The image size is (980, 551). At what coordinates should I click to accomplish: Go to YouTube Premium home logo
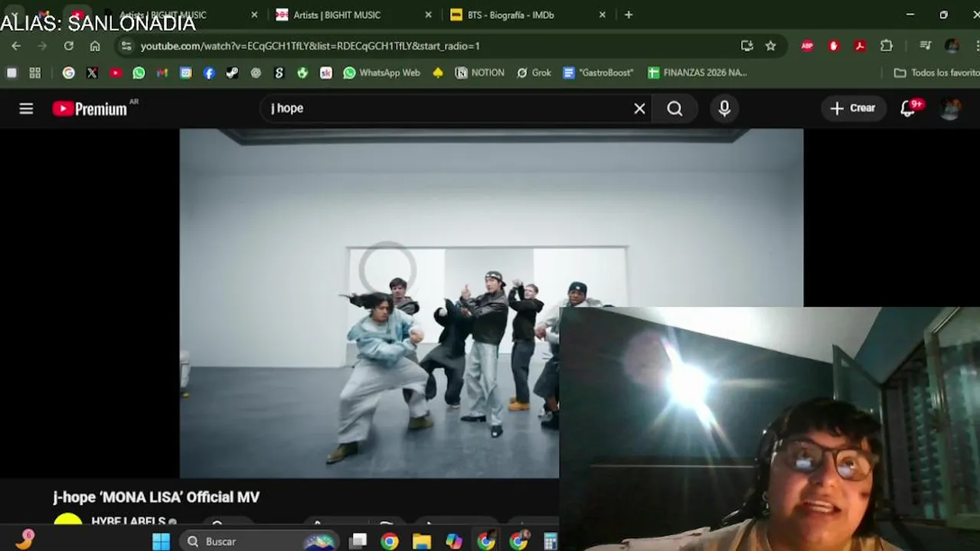tap(90, 109)
